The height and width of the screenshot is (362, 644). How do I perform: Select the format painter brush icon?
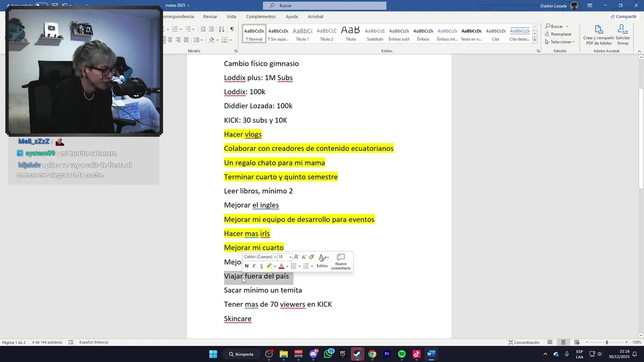click(x=311, y=257)
